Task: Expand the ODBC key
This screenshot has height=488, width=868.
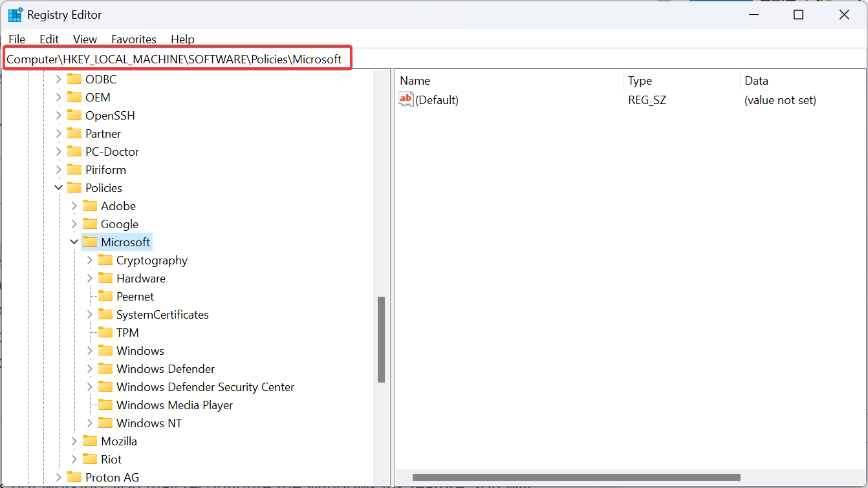Action: point(59,79)
